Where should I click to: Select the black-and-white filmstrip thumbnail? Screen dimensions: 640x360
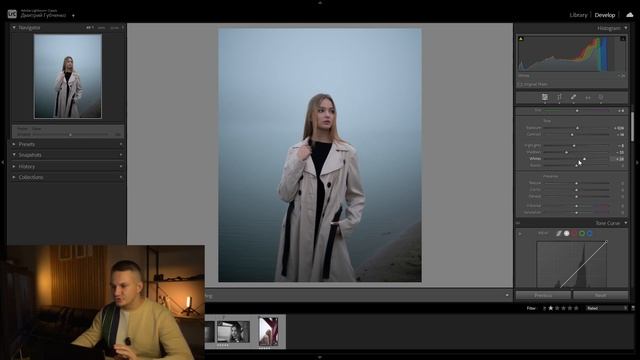coord(233,331)
